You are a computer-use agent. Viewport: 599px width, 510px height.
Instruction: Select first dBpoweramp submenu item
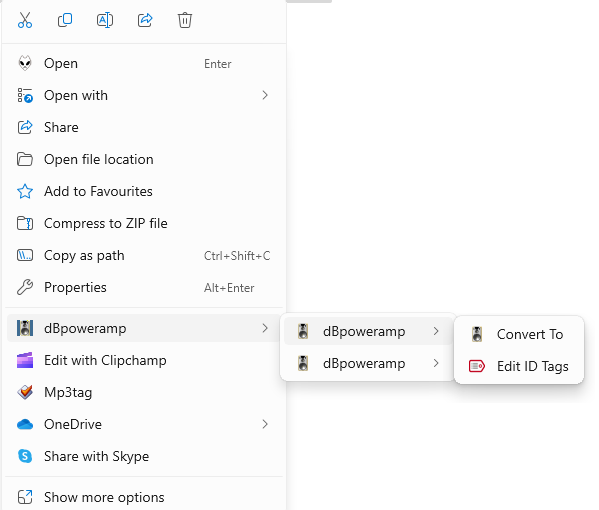[368, 331]
